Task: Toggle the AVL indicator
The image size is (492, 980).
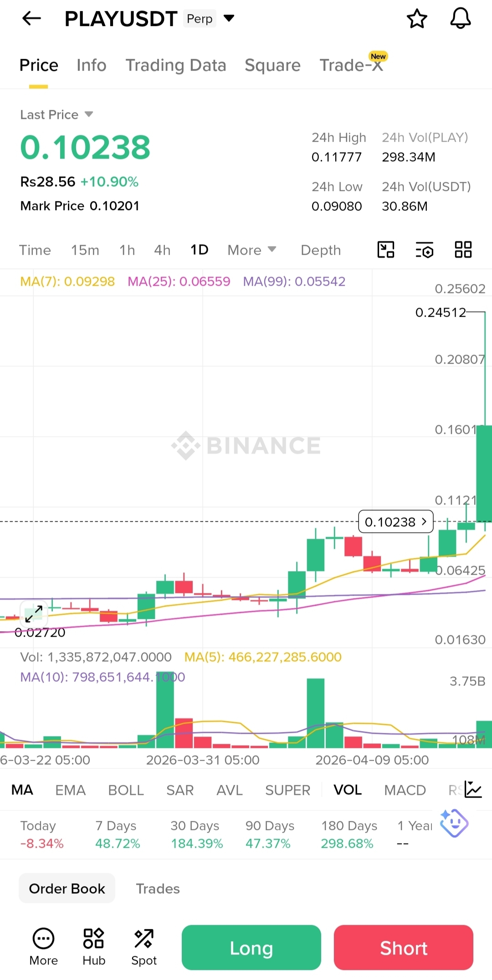Action: pos(230,789)
